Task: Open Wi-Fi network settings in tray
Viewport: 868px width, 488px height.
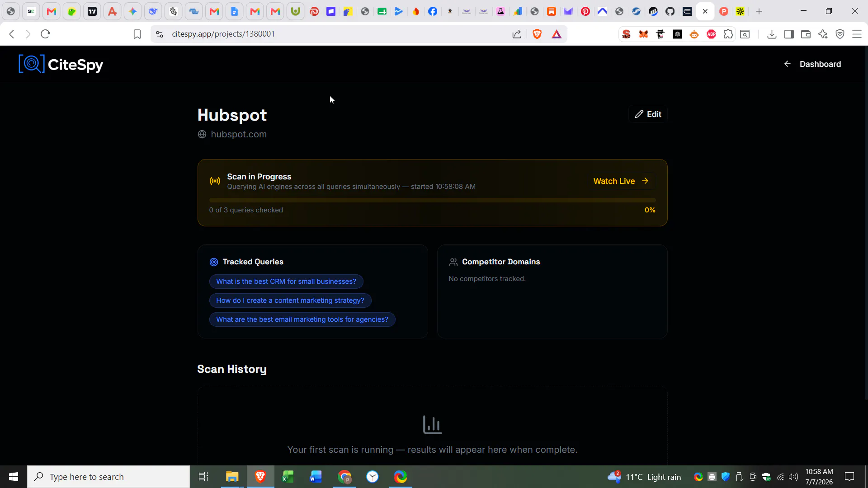Action: tap(780, 477)
